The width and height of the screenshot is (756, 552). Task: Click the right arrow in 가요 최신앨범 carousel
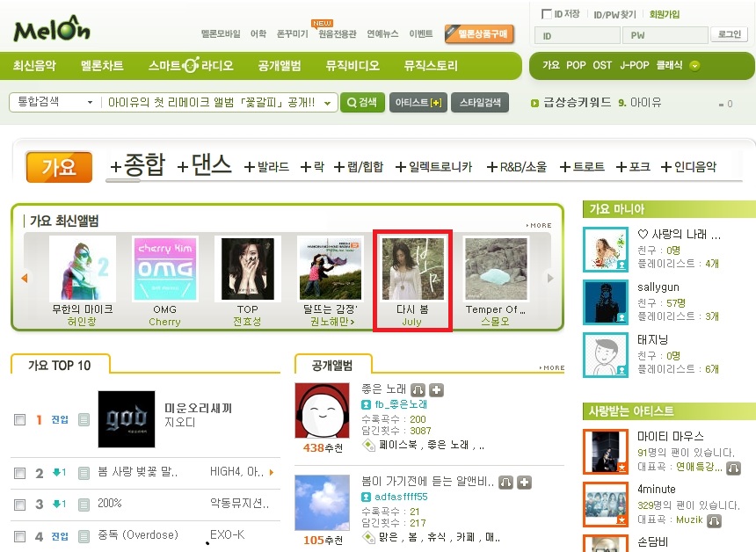[x=550, y=278]
